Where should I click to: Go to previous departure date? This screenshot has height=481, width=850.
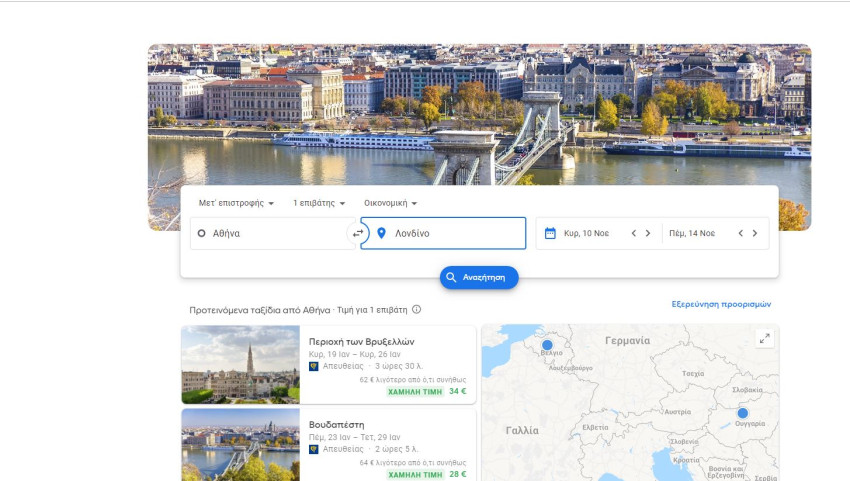click(633, 233)
